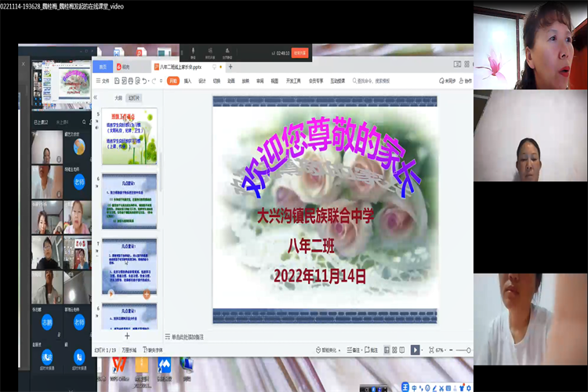Click the 协作 collaborate button

pyautogui.click(x=466, y=81)
